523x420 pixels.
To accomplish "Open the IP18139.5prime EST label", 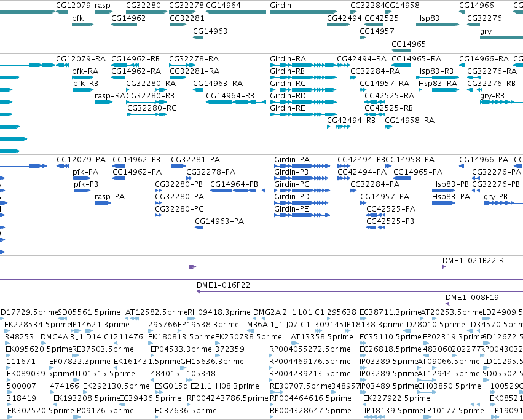I will click(394, 410).
